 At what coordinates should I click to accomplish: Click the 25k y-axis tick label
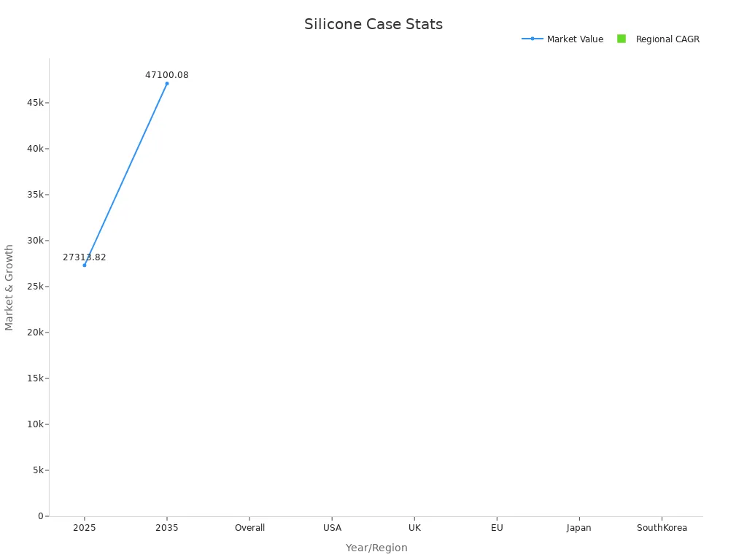point(35,286)
